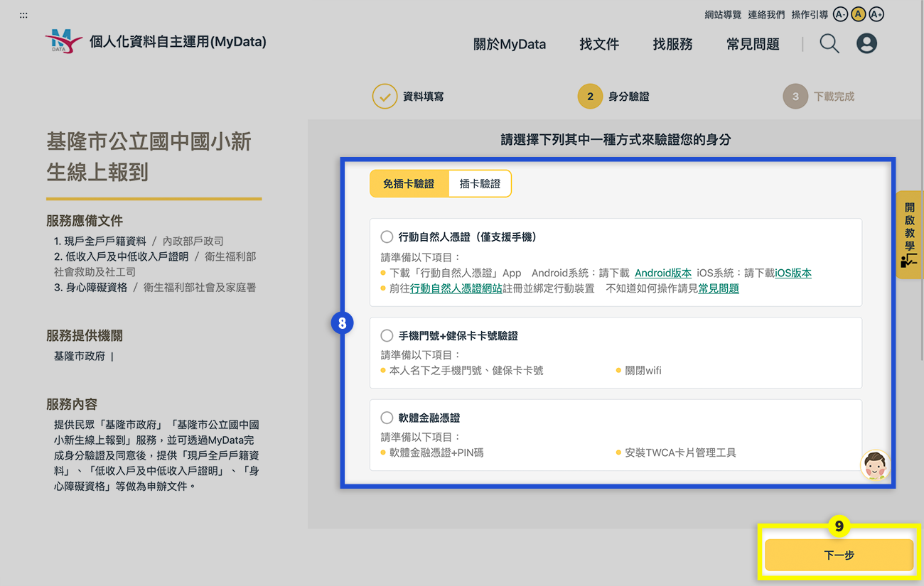Image resolution: width=924 pixels, height=586 pixels.
Task: Click the 下一步 button
Action: point(839,555)
